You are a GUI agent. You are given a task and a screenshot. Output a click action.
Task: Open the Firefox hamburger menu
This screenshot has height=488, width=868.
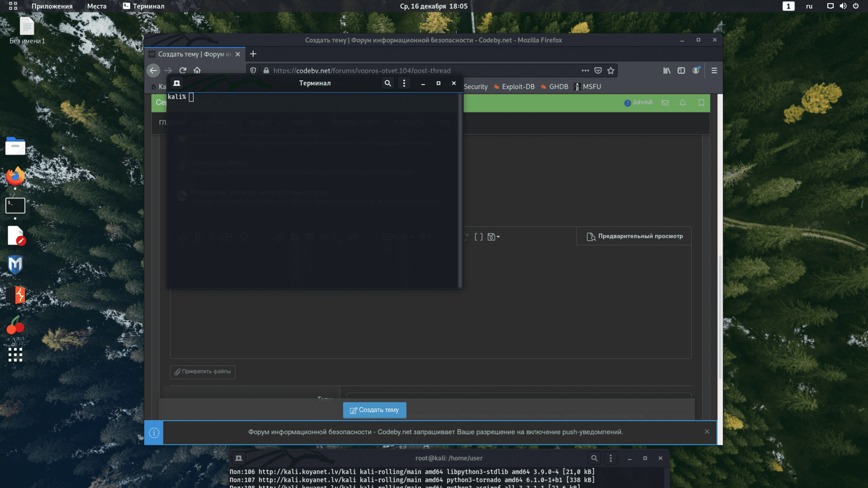pos(714,70)
